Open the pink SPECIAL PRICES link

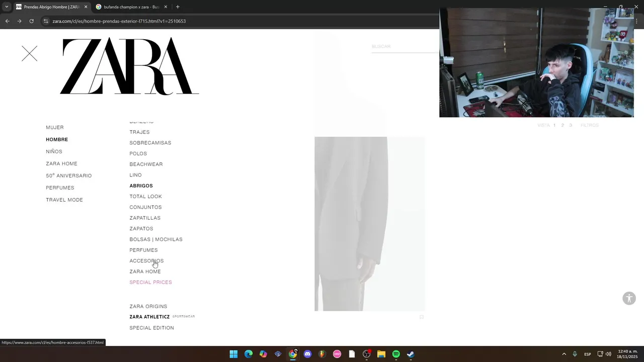coord(150,283)
